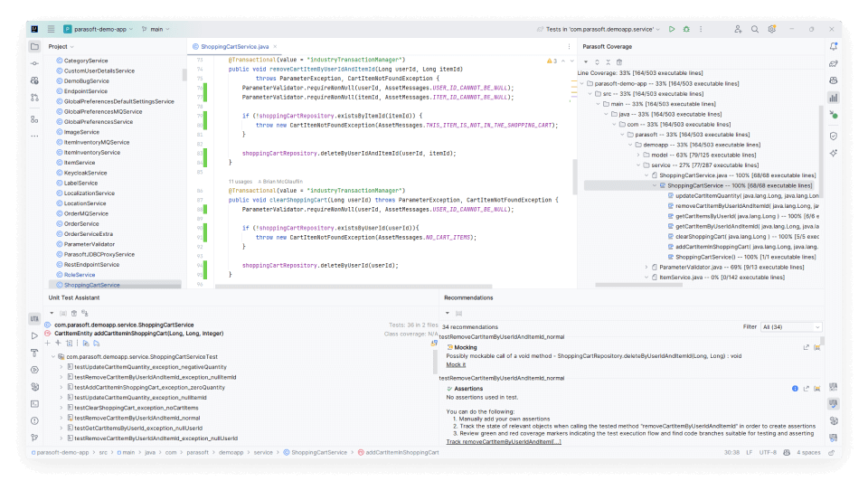Click Track removeCartItemByUserIdAndItemId link
Image resolution: width=868 pixels, height=490 pixels.
point(504,442)
